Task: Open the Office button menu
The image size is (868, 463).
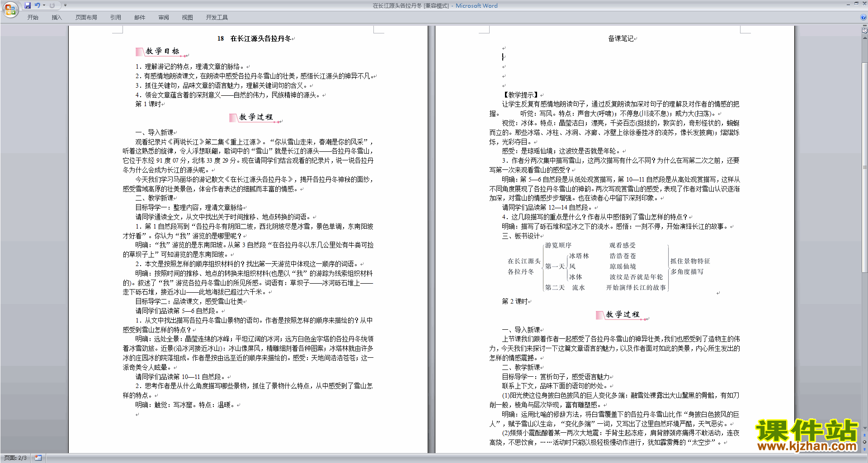Action: click(x=10, y=9)
